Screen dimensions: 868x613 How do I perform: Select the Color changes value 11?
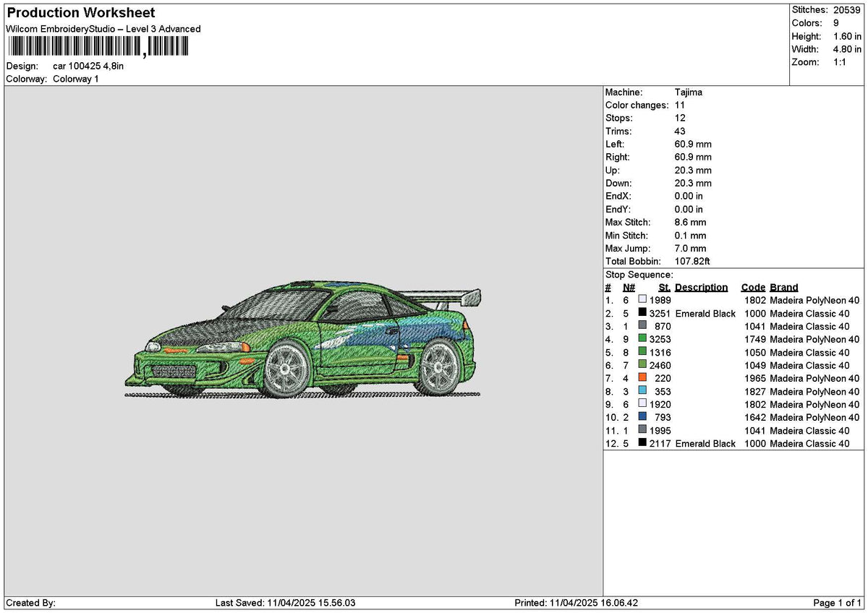click(680, 105)
